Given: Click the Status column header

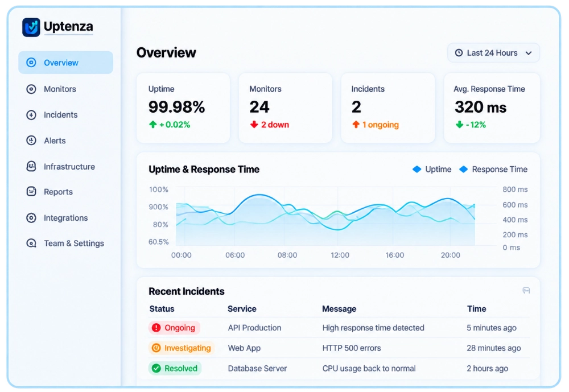Looking at the screenshot, I should [162, 309].
